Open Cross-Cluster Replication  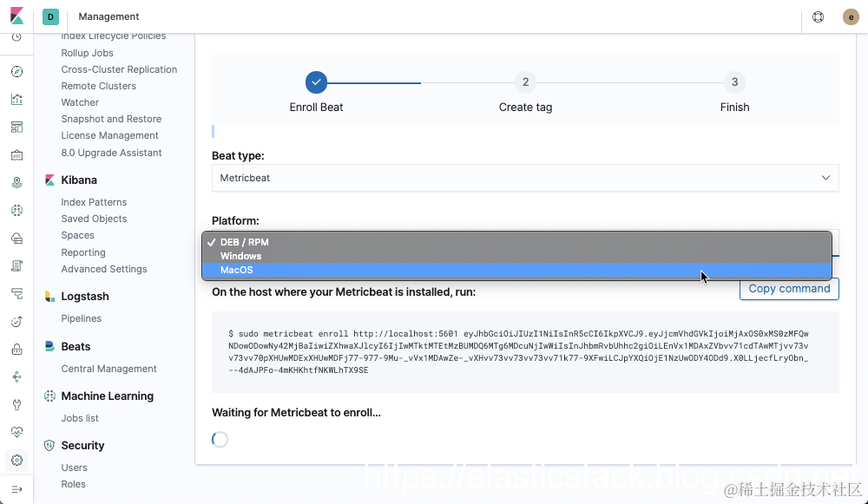119,69
